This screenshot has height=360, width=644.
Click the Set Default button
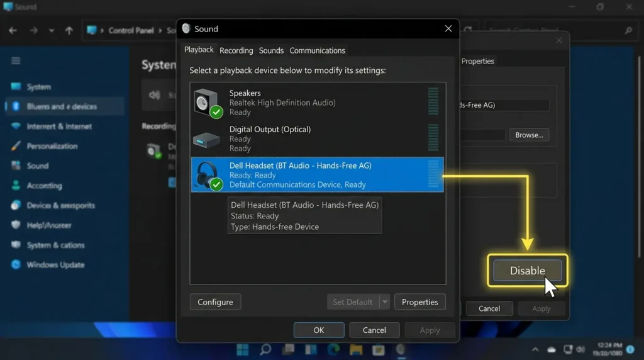point(353,302)
